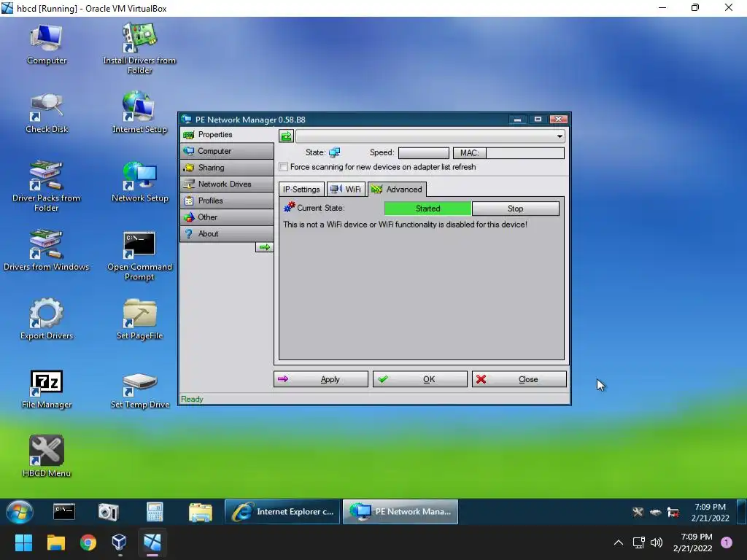Open the Properties sidebar section
This screenshot has height=560, width=747.
tap(227, 135)
